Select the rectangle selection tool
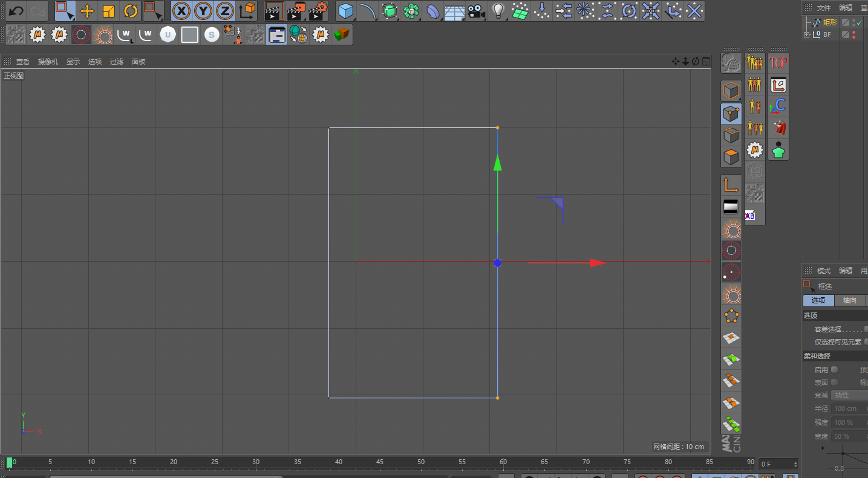This screenshot has height=478, width=868. (65, 11)
